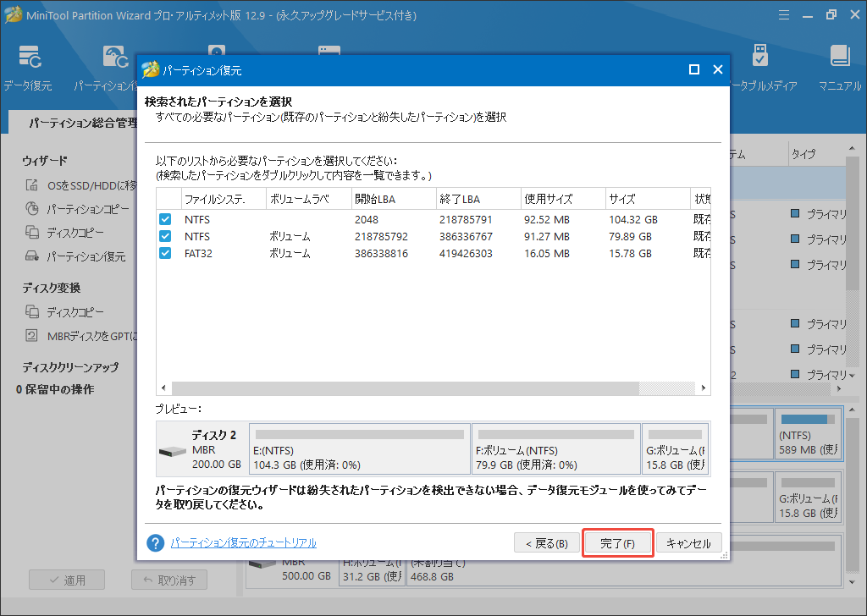This screenshot has width=867, height=616.
Task: Select MBRディスクをGPTに変換 sidebar item
Action: (80, 336)
